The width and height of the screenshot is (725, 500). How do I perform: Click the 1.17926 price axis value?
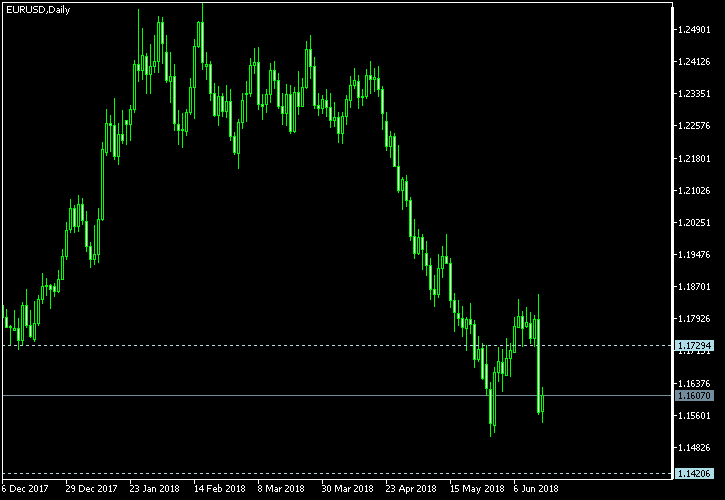[x=694, y=319]
